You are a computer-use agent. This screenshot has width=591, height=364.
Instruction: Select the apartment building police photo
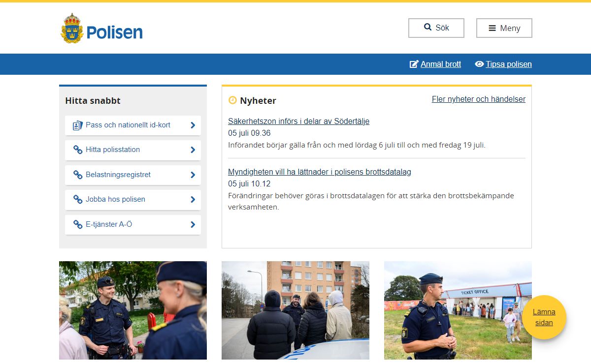click(295, 310)
